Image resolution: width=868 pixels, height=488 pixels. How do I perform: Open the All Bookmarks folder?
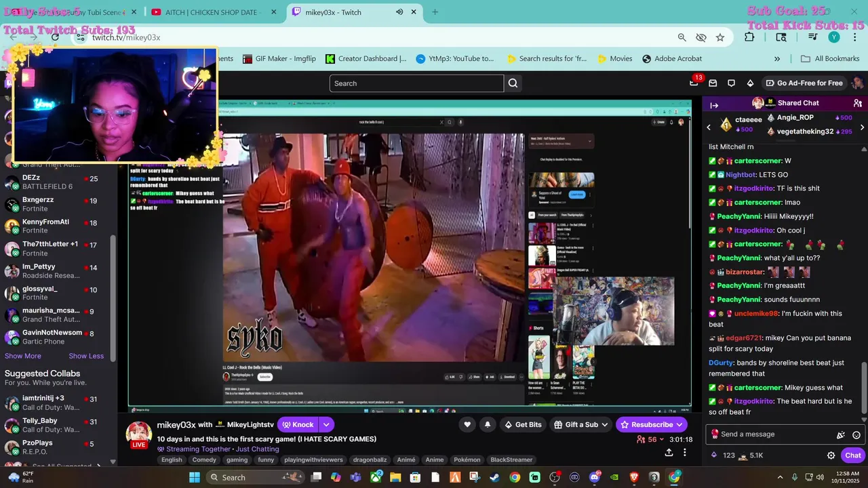tap(830, 59)
